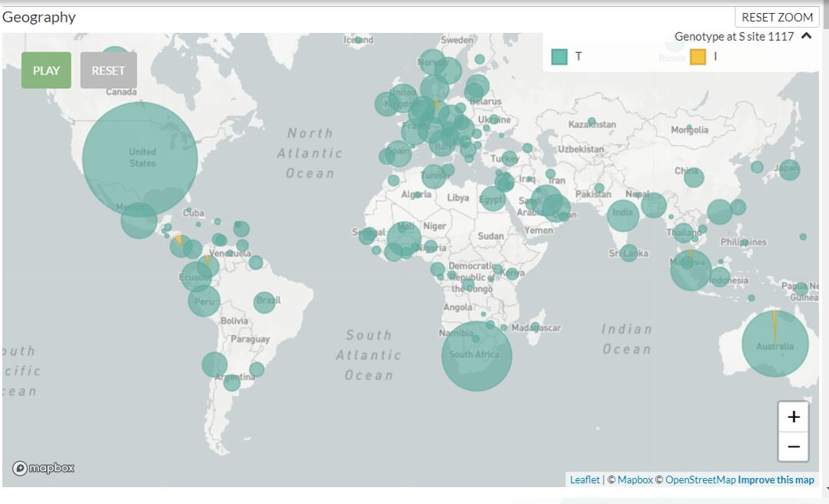Click the large United States circle
829x504 pixels.
coord(140,159)
